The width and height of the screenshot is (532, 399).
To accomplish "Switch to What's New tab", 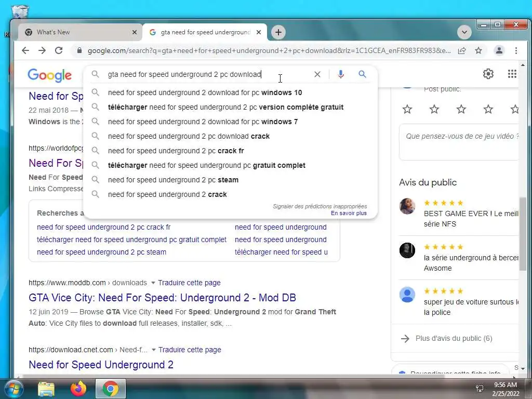I will point(80,32).
